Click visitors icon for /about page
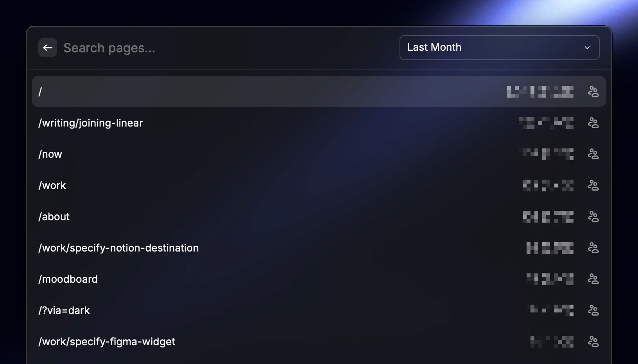This screenshot has width=638, height=364. click(593, 216)
